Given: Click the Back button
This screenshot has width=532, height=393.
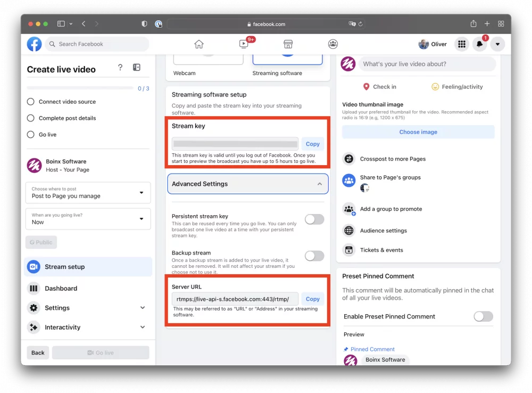Looking at the screenshot, I should click(x=38, y=353).
